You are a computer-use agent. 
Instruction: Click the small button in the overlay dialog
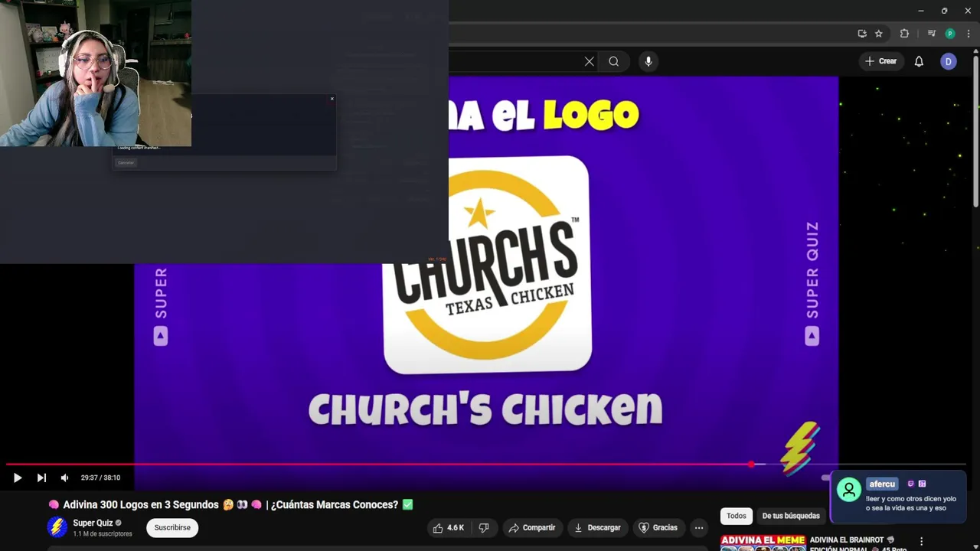point(126,162)
